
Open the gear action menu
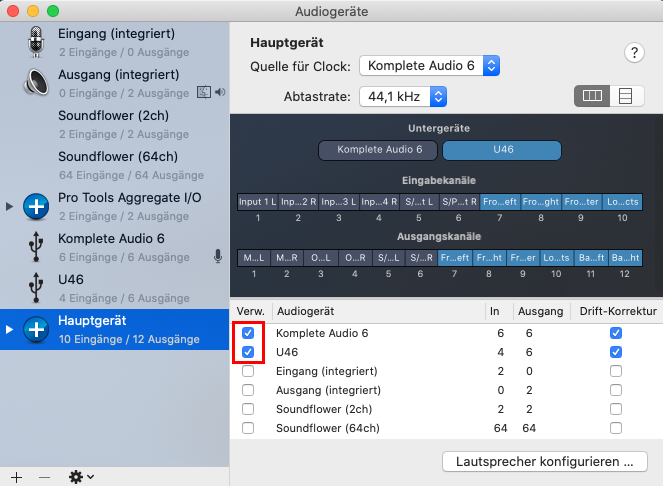coord(81,477)
